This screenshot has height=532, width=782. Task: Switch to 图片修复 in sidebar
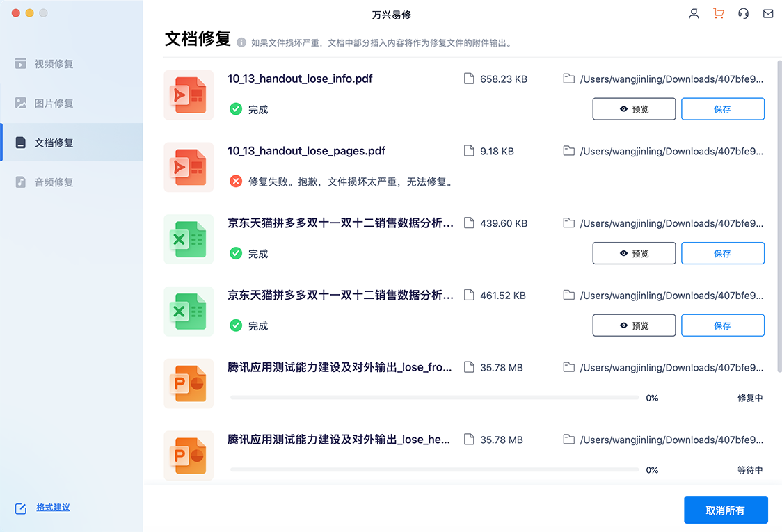(54, 104)
